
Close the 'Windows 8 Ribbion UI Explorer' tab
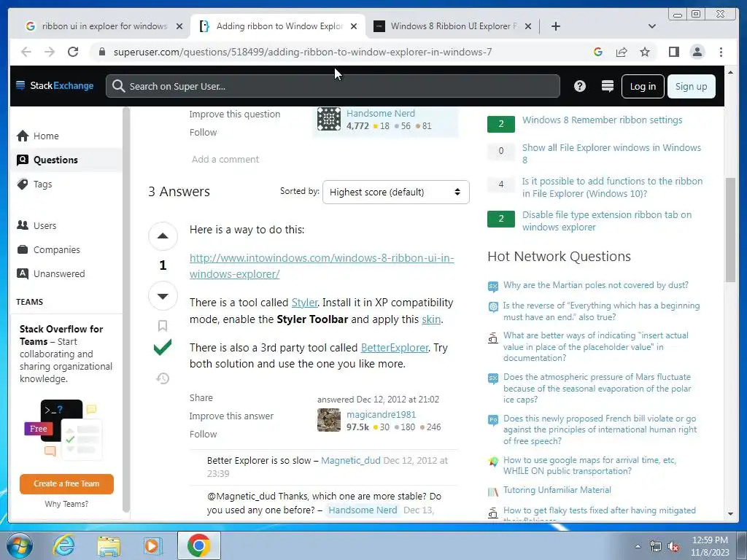(x=528, y=26)
